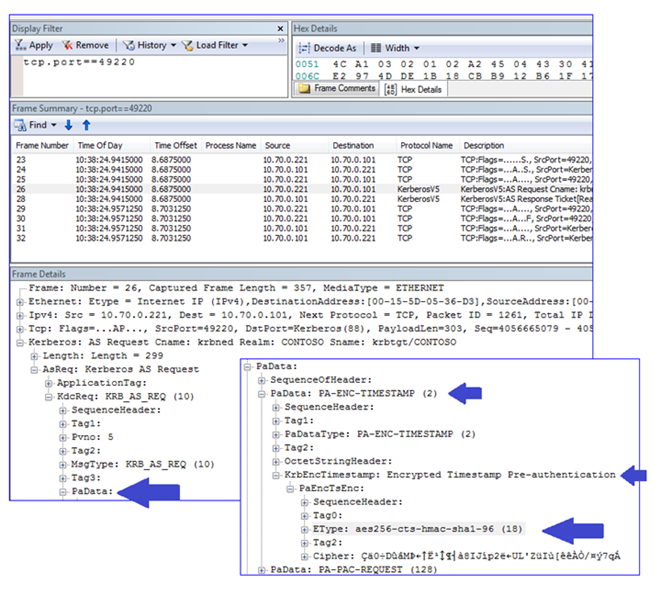
Task: Sort by Process Name column header
Action: [x=231, y=145]
